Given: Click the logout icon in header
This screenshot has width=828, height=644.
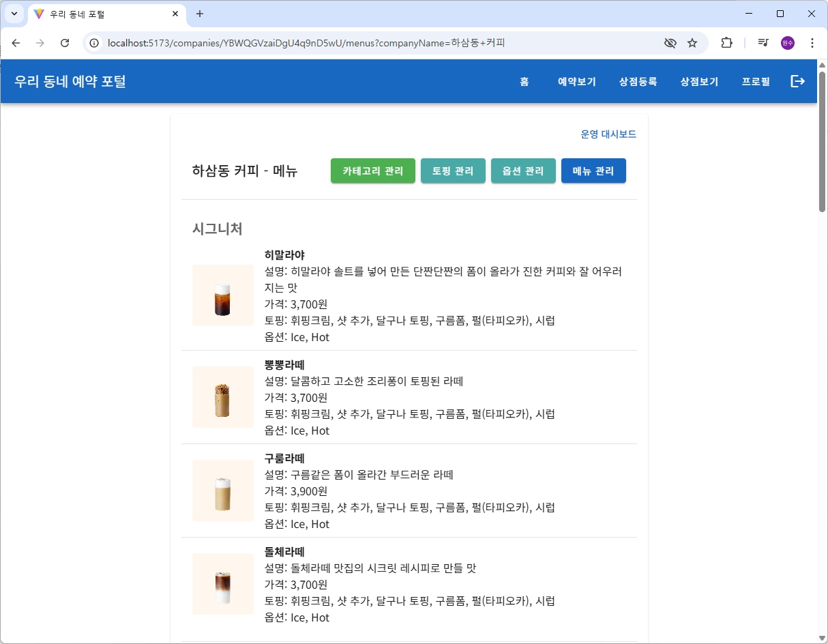Looking at the screenshot, I should [x=797, y=81].
